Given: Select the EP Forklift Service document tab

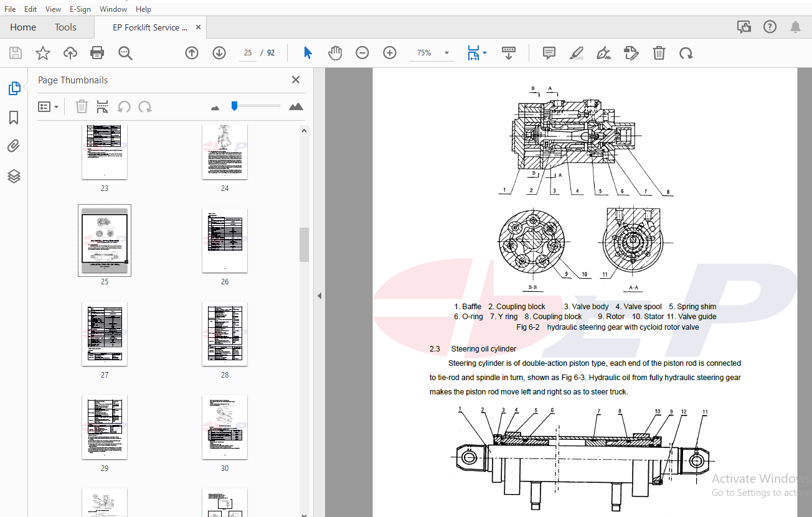Looking at the screenshot, I should tap(150, 27).
